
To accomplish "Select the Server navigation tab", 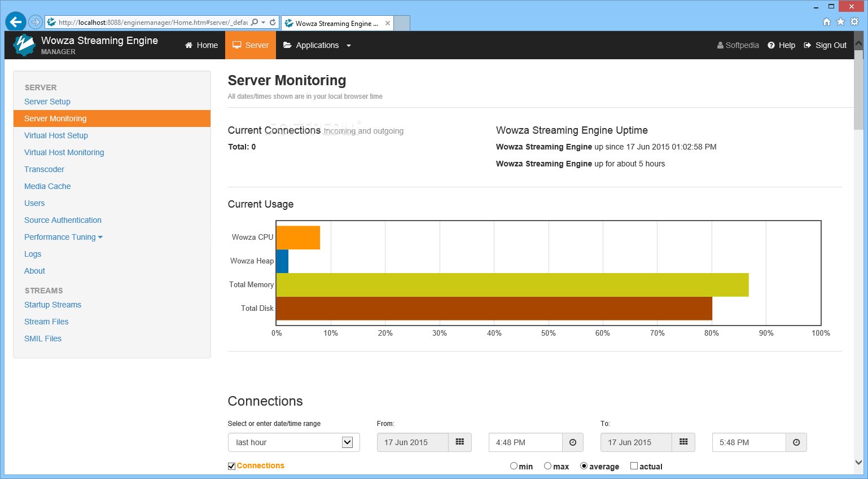I will point(251,45).
